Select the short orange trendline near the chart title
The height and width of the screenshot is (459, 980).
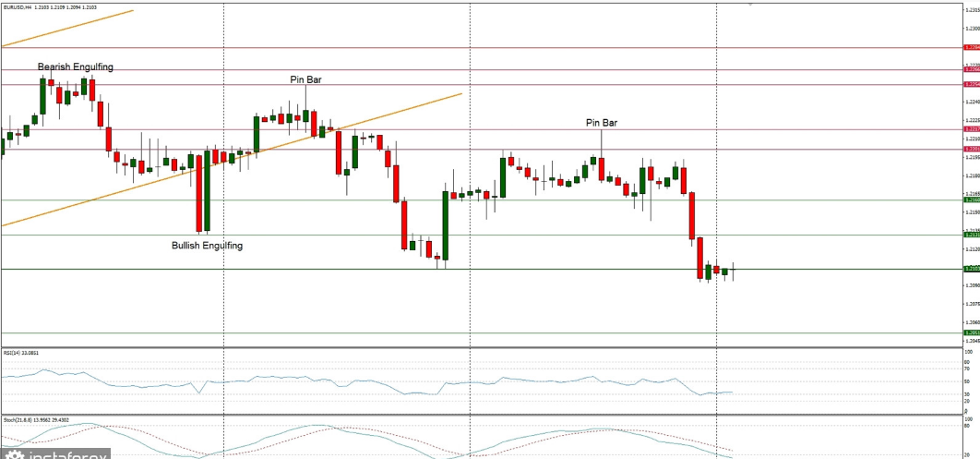(x=68, y=28)
